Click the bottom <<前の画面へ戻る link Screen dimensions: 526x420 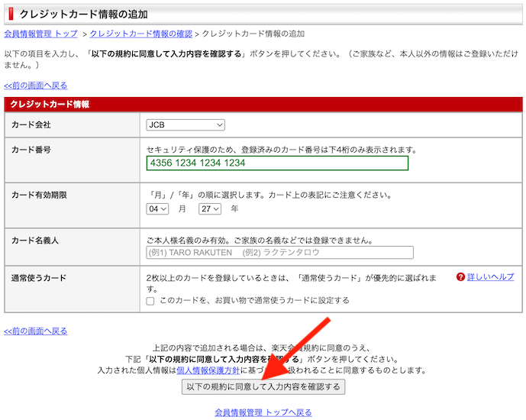(x=36, y=331)
